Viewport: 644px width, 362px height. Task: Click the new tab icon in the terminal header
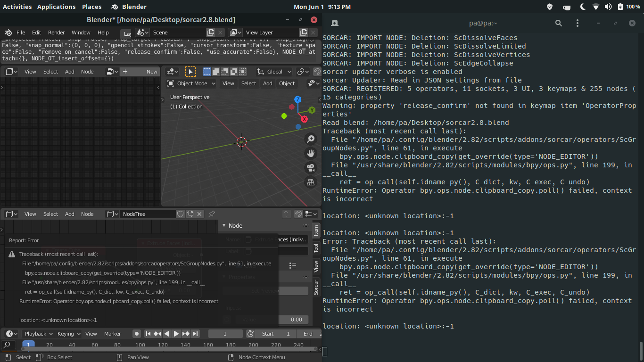(335, 23)
